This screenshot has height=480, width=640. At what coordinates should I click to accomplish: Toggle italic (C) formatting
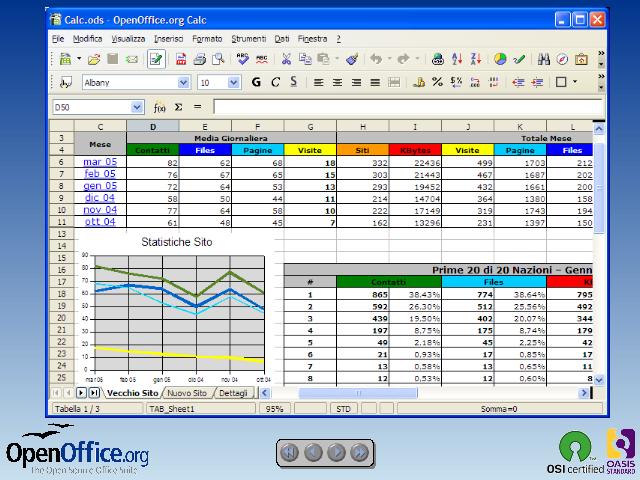pos(274,83)
